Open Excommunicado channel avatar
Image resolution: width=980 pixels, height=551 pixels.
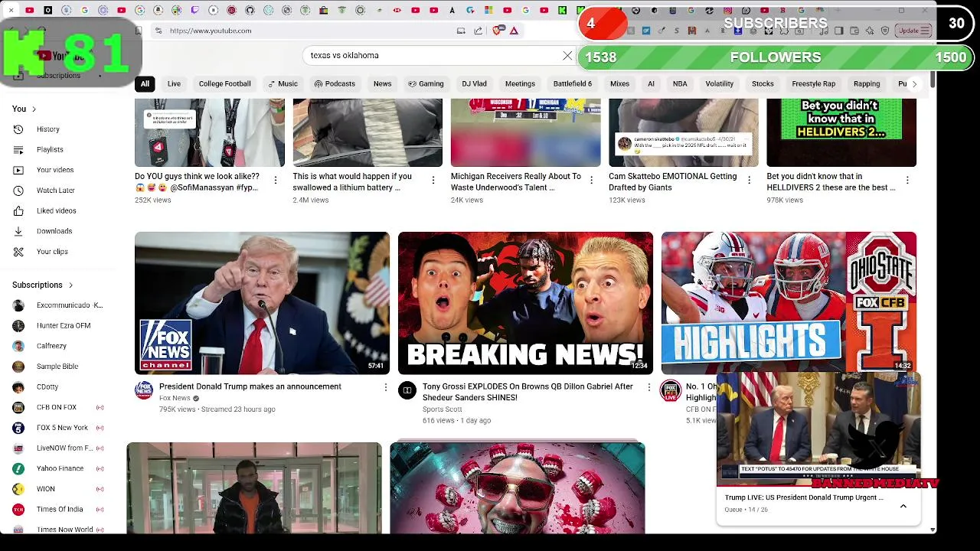click(18, 305)
